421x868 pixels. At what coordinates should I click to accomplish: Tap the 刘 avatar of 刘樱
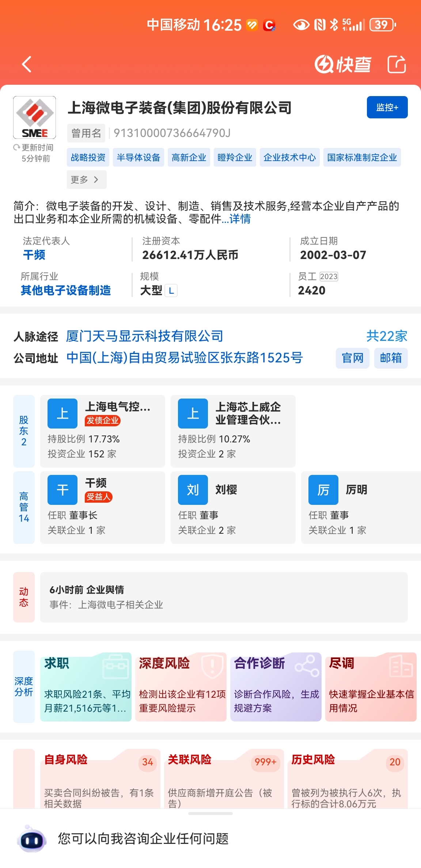pyautogui.click(x=193, y=490)
